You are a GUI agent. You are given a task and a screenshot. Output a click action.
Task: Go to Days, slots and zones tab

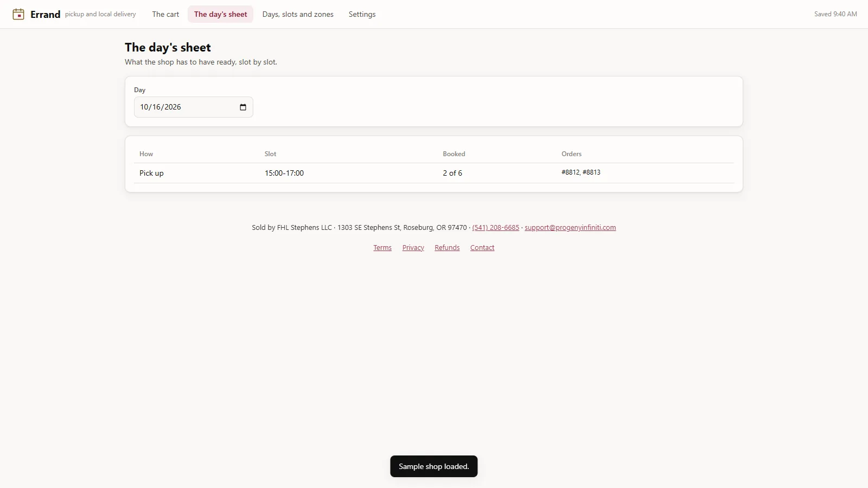pyautogui.click(x=298, y=14)
